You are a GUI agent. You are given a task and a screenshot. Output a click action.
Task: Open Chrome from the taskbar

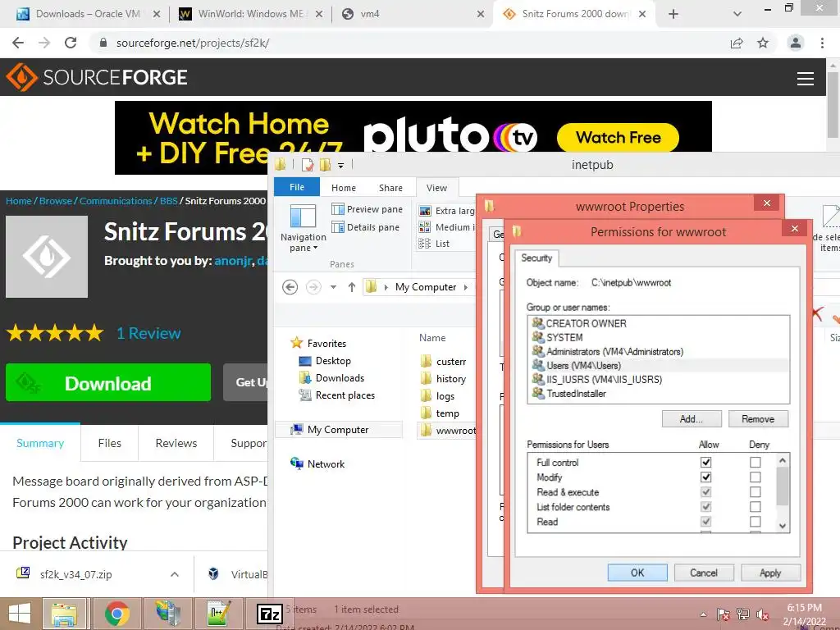(116, 614)
